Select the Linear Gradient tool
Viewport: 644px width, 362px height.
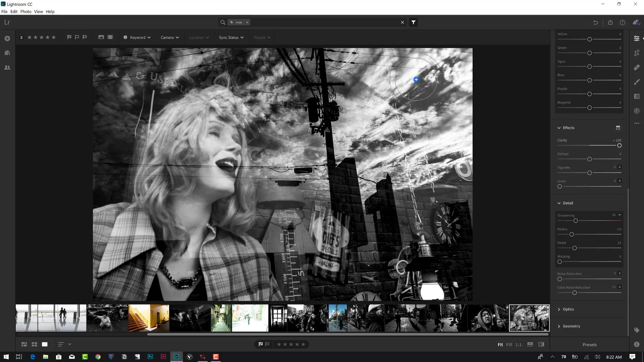(x=637, y=97)
